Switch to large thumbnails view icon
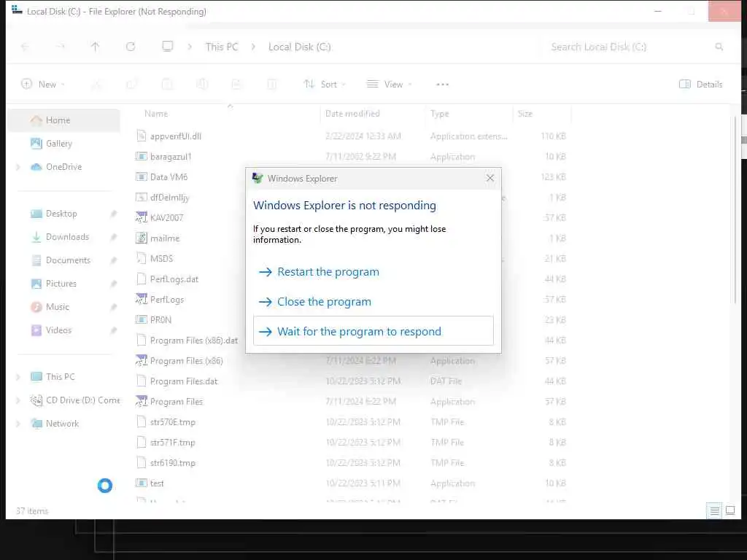This screenshot has height=560, width=747. [x=730, y=511]
